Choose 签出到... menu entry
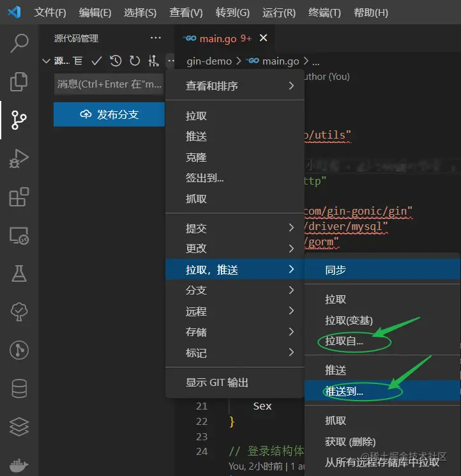 pyautogui.click(x=235, y=178)
